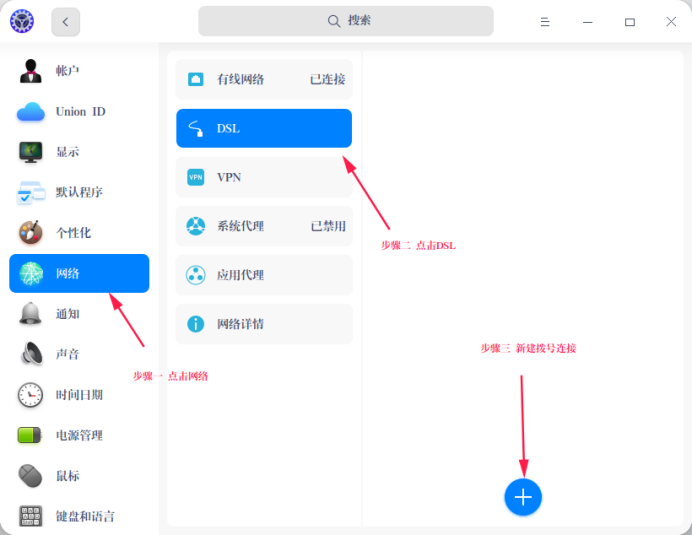Click the 显示 monitor icon
This screenshot has width=692, height=535.
[30, 152]
